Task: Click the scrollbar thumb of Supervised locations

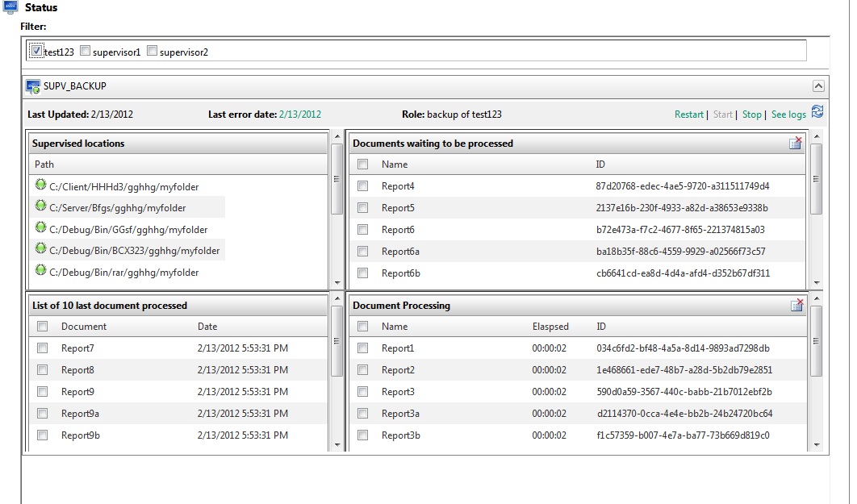Action: (337, 178)
